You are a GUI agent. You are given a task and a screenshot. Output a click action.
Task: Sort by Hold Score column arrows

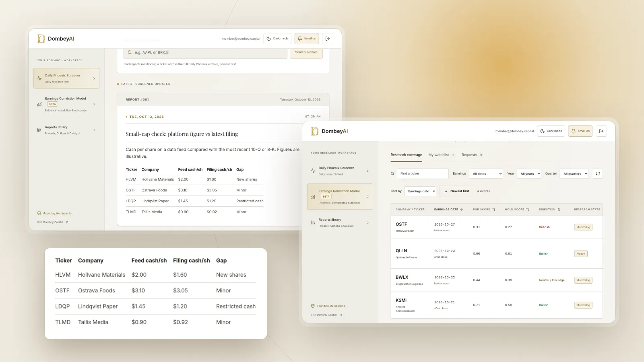528,210
